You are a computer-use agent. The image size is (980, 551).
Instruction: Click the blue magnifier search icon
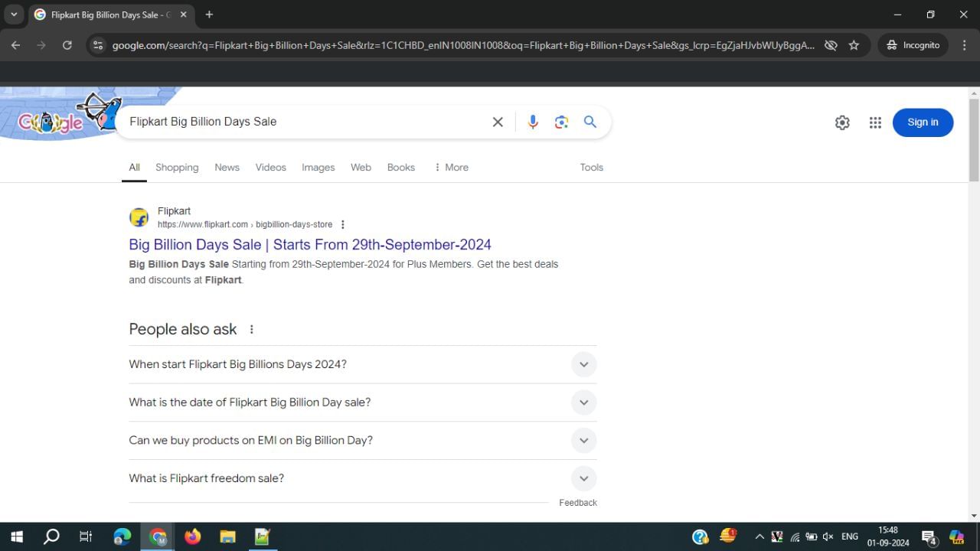590,122
